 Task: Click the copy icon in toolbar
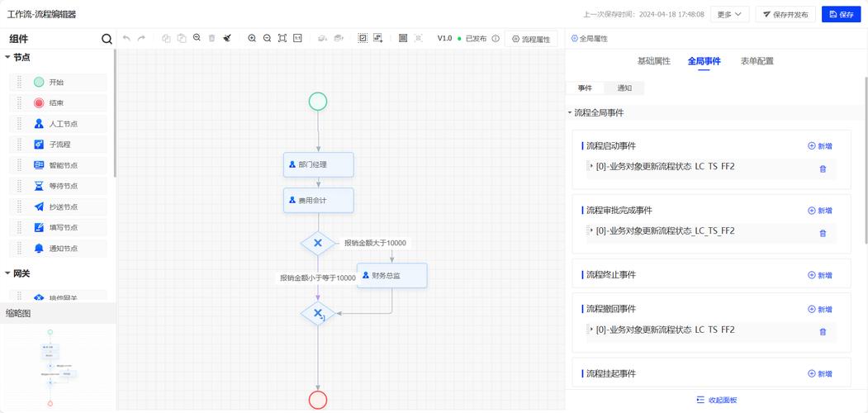tap(166, 38)
